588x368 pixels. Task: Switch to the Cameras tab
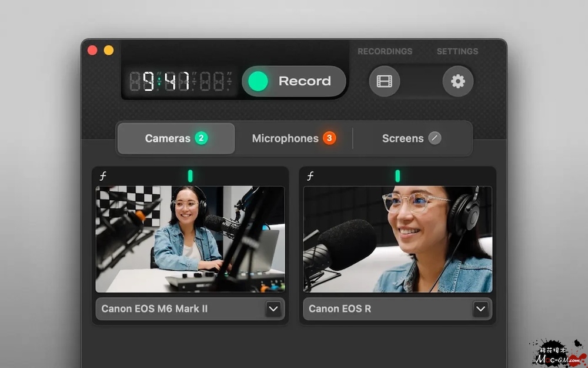(175, 138)
